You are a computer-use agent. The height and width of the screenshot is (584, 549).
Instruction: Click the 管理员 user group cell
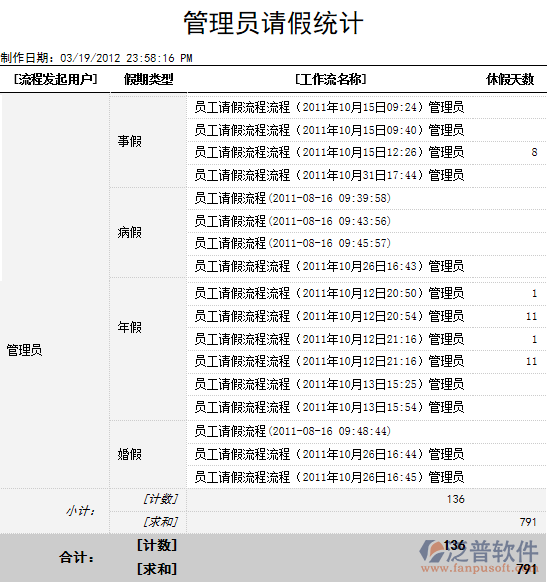point(25,350)
